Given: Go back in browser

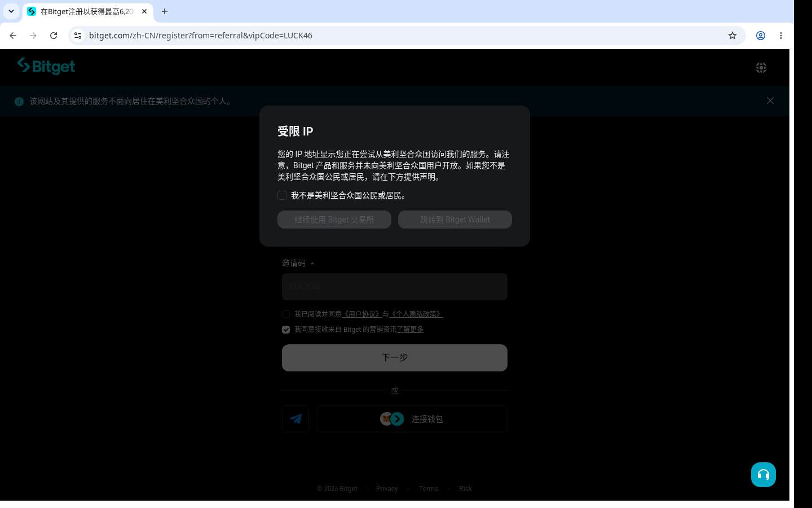Looking at the screenshot, I should 13,36.
